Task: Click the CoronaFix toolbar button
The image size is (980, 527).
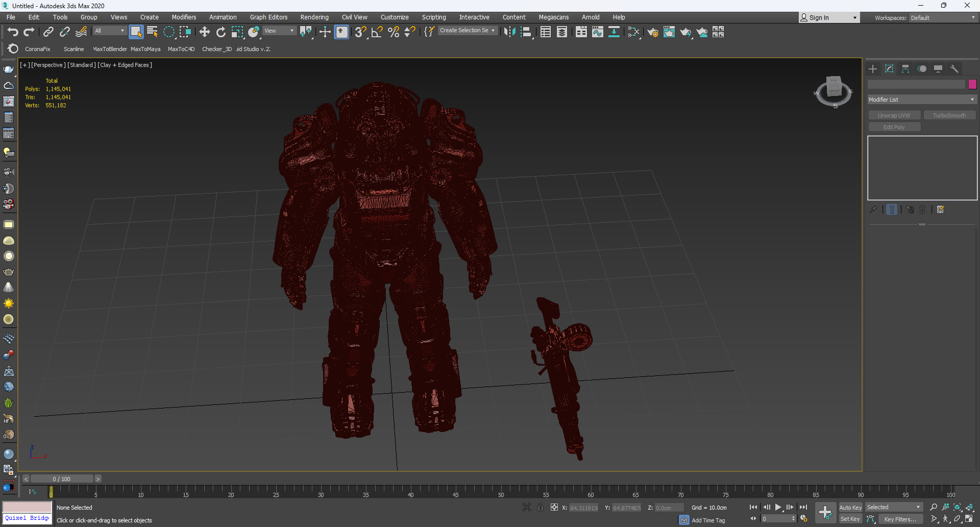Action: click(x=38, y=49)
